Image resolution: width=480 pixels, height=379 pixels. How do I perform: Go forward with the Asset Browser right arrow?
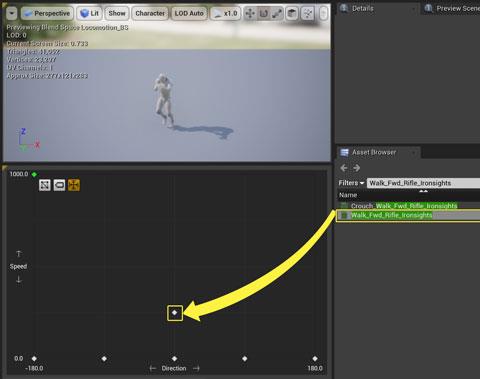click(357, 168)
